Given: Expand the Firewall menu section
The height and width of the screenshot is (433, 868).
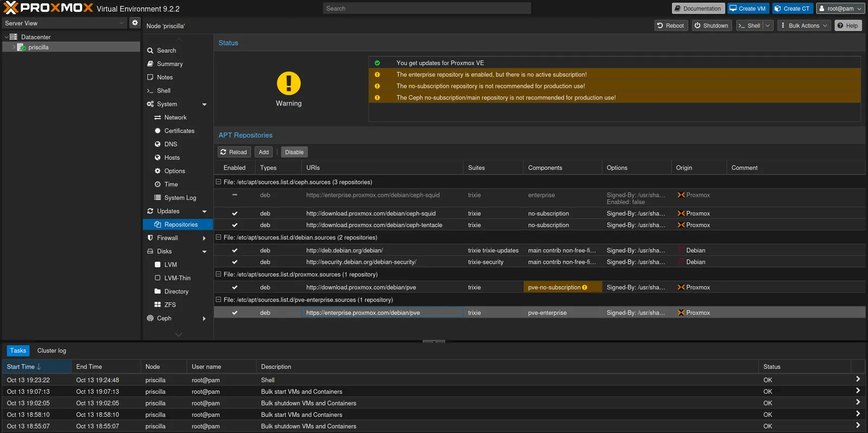Looking at the screenshot, I should (205, 238).
